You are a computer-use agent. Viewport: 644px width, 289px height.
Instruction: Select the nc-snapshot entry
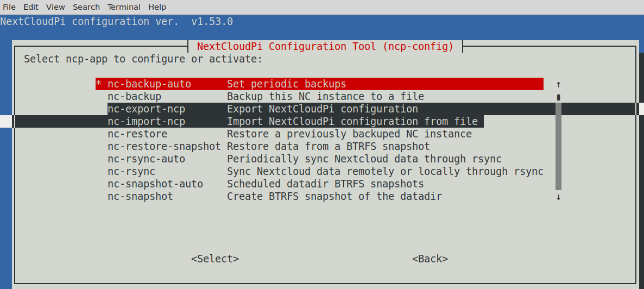pos(141,197)
